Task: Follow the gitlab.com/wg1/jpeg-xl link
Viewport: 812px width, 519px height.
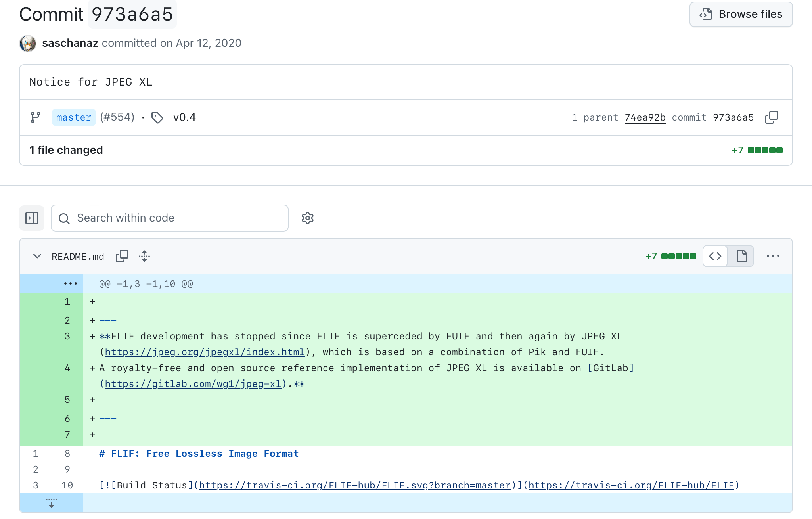Action: pos(193,384)
